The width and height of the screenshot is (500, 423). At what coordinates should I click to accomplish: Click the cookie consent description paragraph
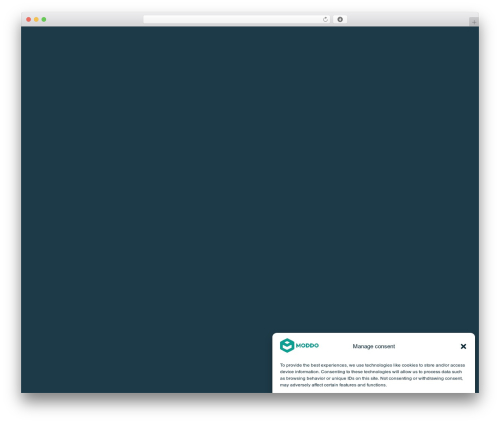coord(372,375)
